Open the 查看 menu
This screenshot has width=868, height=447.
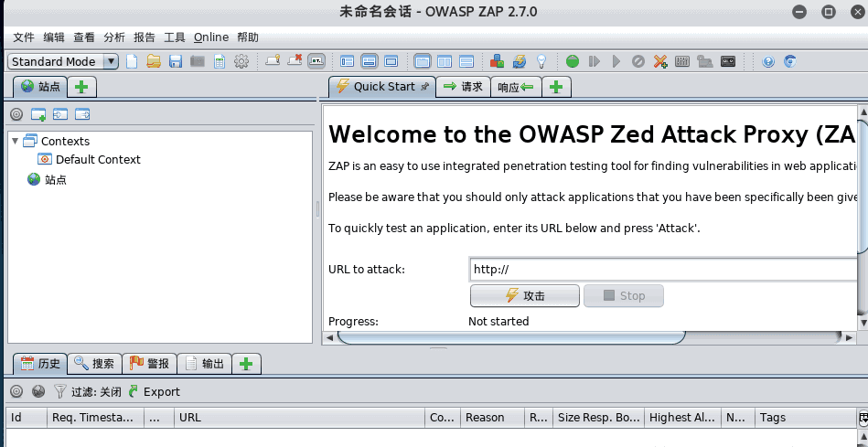[84, 37]
